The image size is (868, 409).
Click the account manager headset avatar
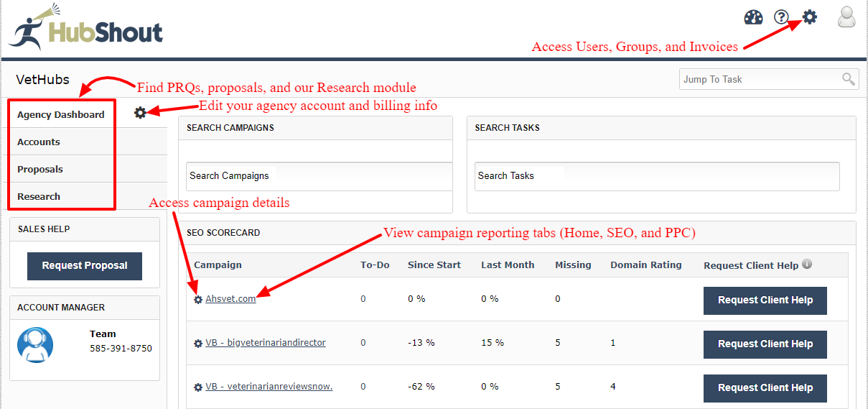click(x=35, y=345)
